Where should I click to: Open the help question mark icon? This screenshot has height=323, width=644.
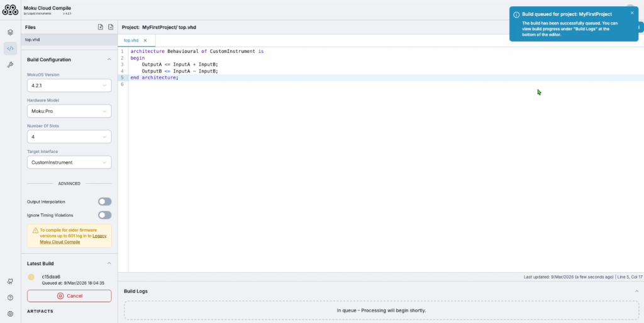click(x=10, y=298)
